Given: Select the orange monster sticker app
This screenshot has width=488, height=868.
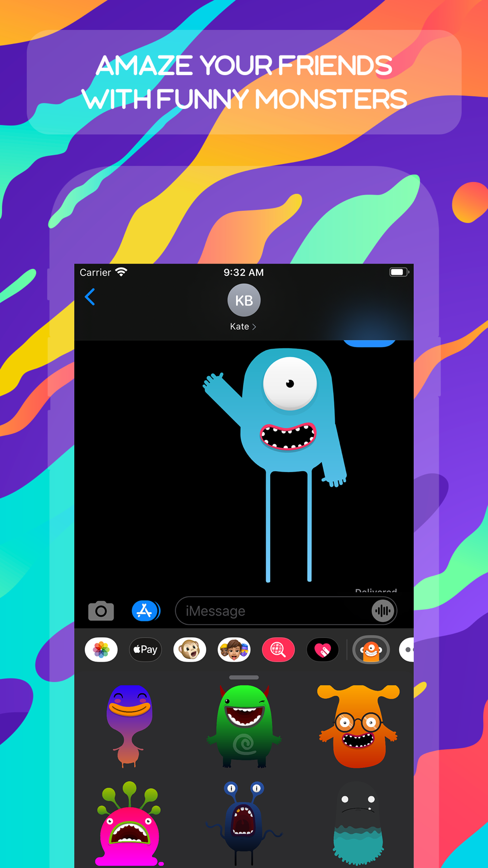Looking at the screenshot, I should 371,650.
